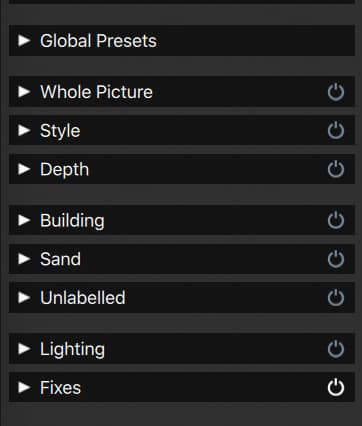Disable the Fixes section power icon
Image resolution: width=362 pixels, height=426 pixels.
point(336,387)
